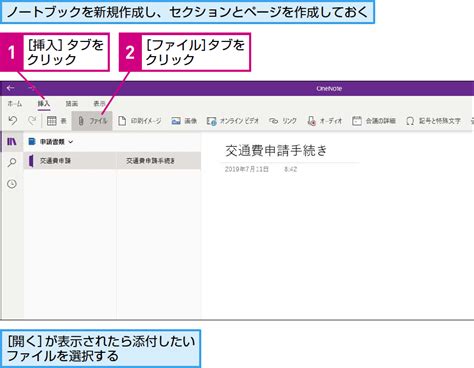474x368 pixels.
Task: Record オーディオ audio
Action: click(325, 121)
